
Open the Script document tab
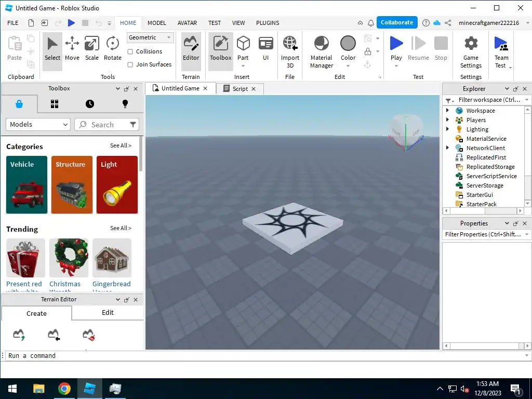pos(240,89)
